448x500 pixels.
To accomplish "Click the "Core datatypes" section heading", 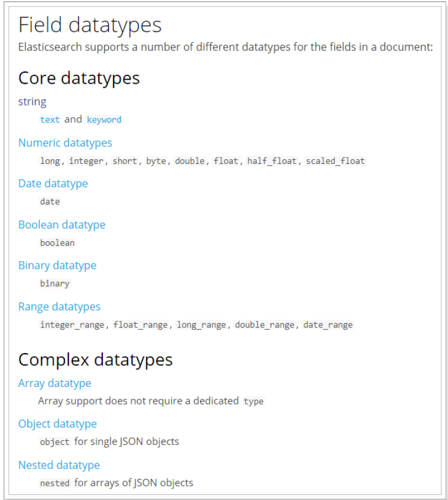I will pyautogui.click(x=79, y=78).
